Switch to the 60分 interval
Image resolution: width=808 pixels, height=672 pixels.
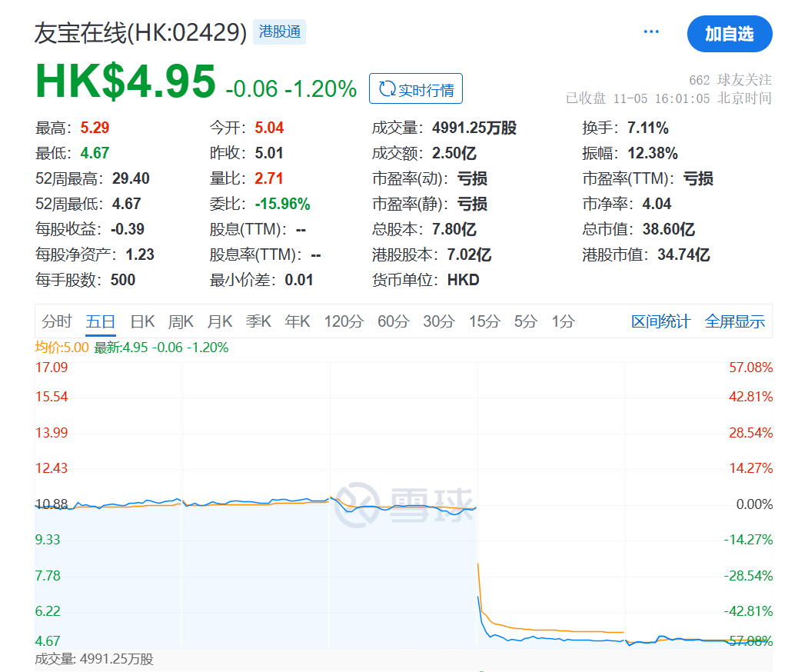pyautogui.click(x=394, y=321)
